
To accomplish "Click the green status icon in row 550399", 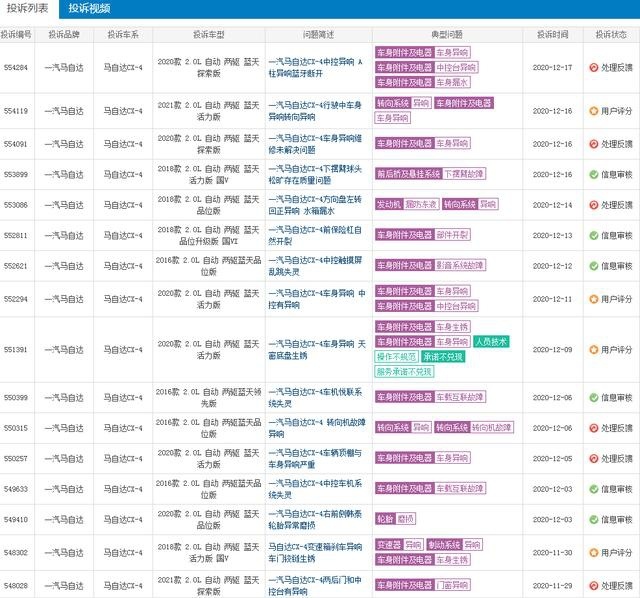I will (593, 397).
